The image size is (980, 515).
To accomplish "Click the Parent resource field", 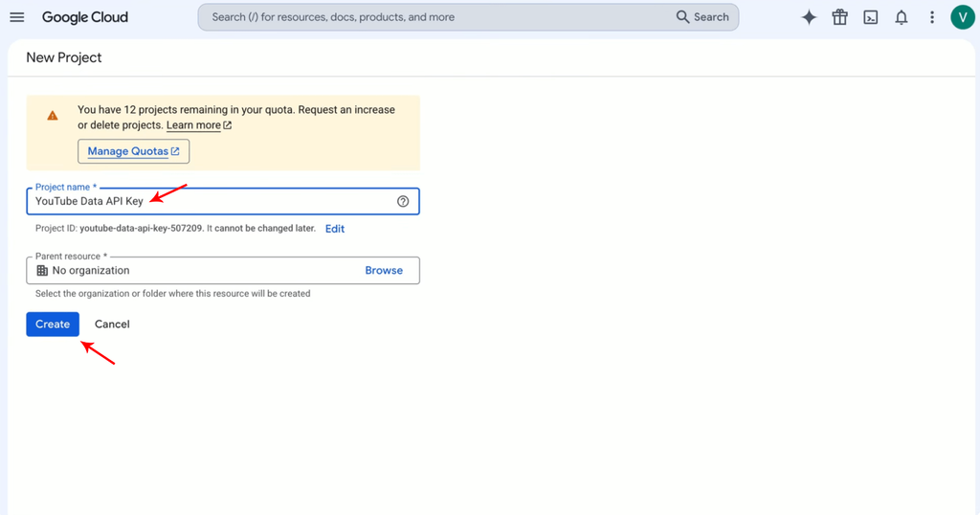I will pos(223,271).
